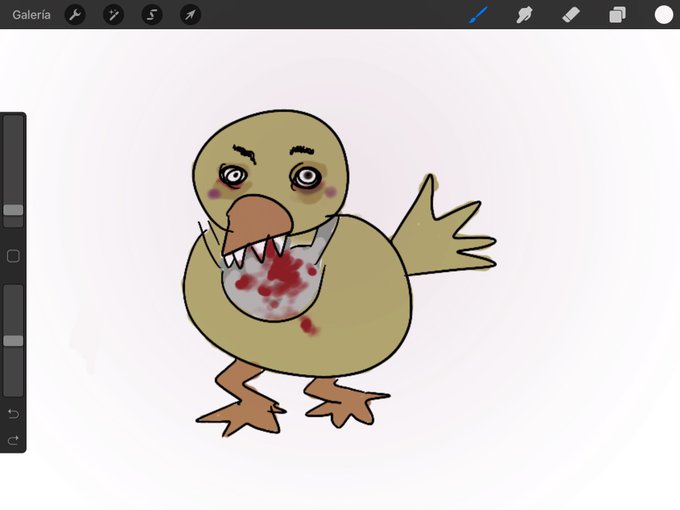680x510 pixels.
Task: Redo action with sidebar arrow
Action: 13,441
